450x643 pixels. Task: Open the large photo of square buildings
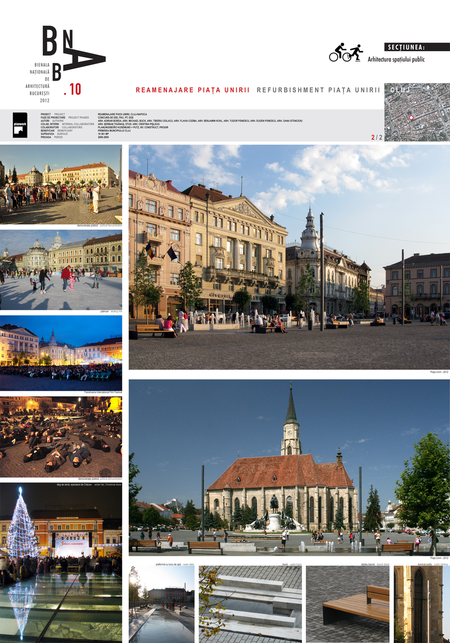pyautogui.click(x=289, y=257)
